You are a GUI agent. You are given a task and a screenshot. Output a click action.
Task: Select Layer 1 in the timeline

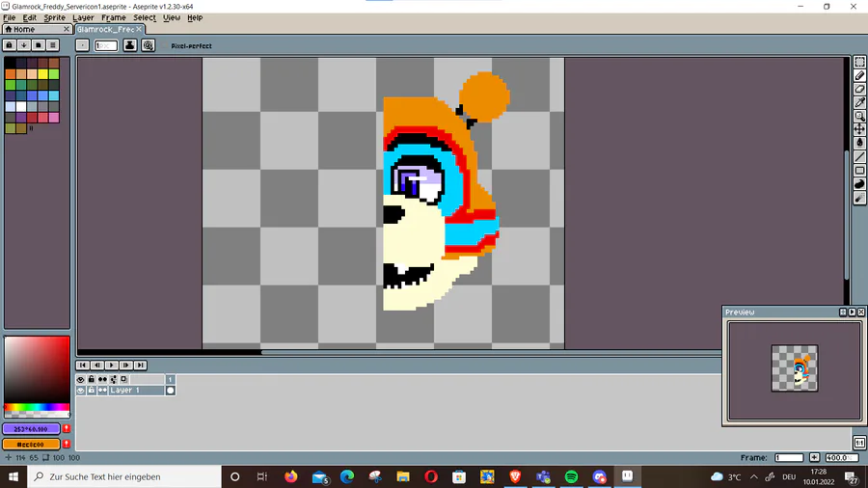pos(136,391)
